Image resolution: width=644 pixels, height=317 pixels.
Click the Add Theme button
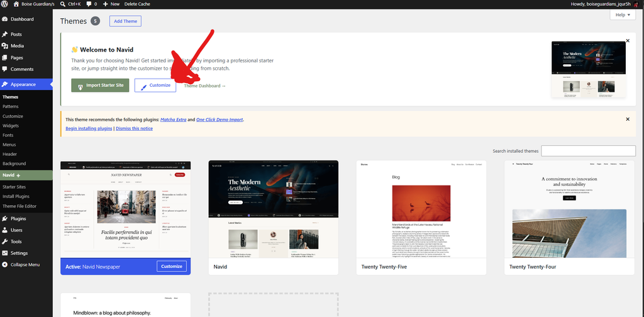[125, 21]
